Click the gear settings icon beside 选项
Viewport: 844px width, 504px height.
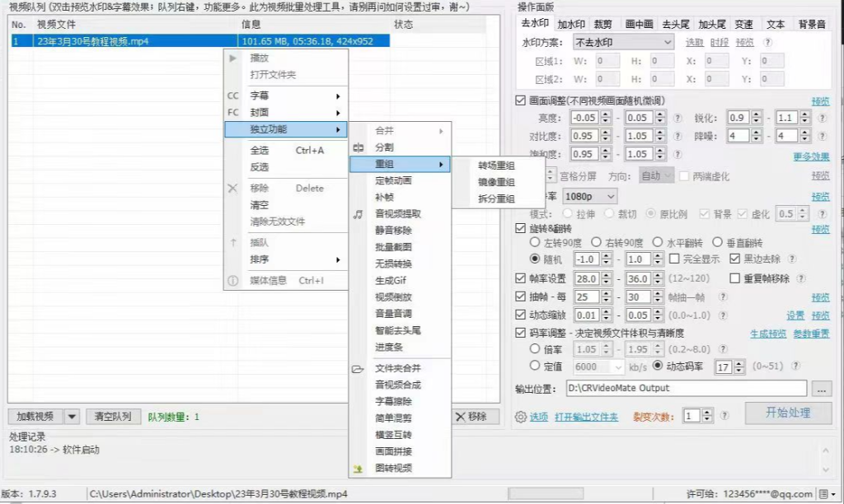point(521,417)
